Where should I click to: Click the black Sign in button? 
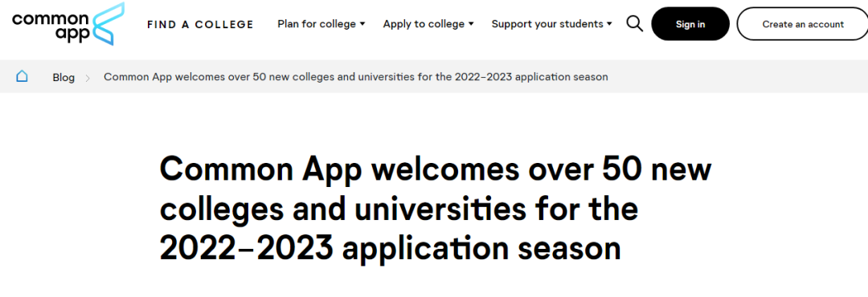690,24
